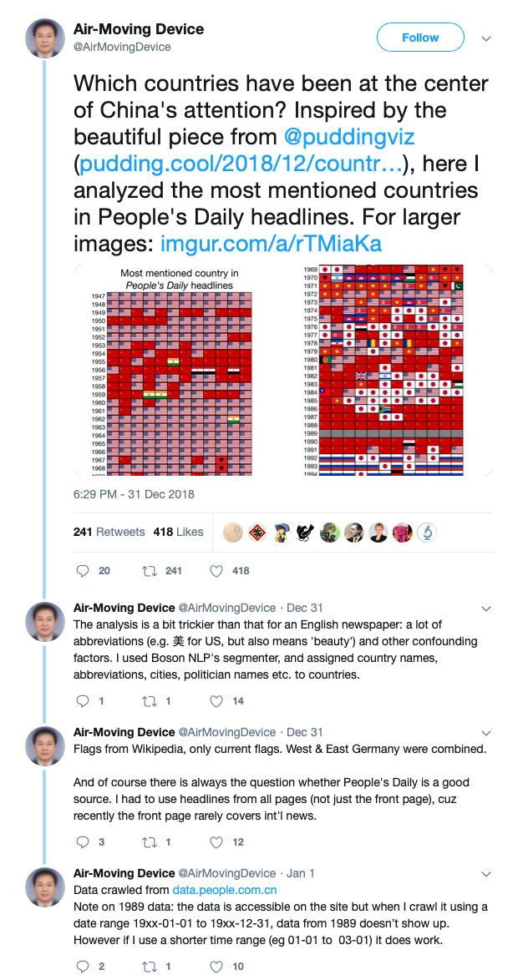Open the main tweet's options chevron
The image size is (518, 980).
pyautogui.click(x=485, y=38)
